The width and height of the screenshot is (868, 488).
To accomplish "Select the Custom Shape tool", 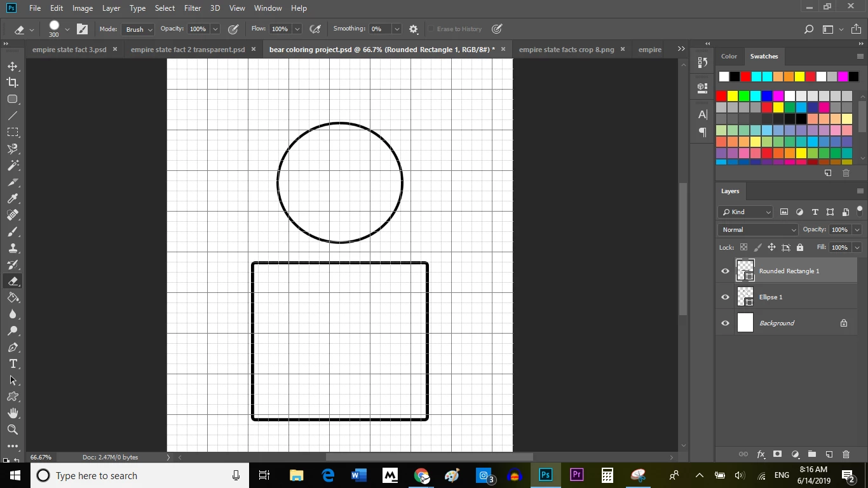I will pos(13,396).
